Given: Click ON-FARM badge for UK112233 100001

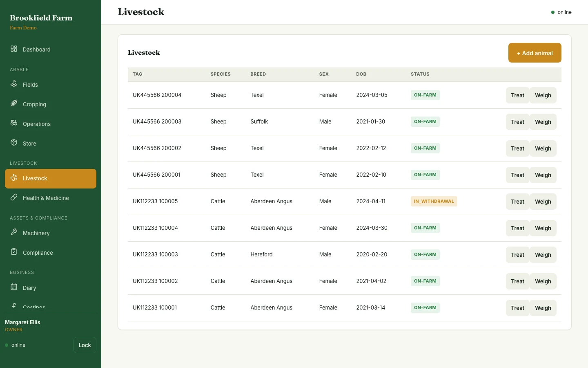Looking at the screenshot, I should click(x=425, y=307).
